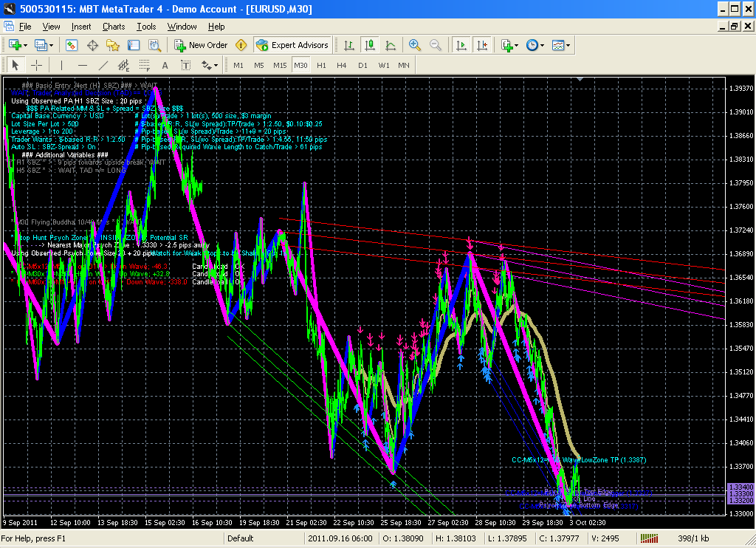Open the Market Watch window
The image size is (756, 548).
tap(72, 45)
